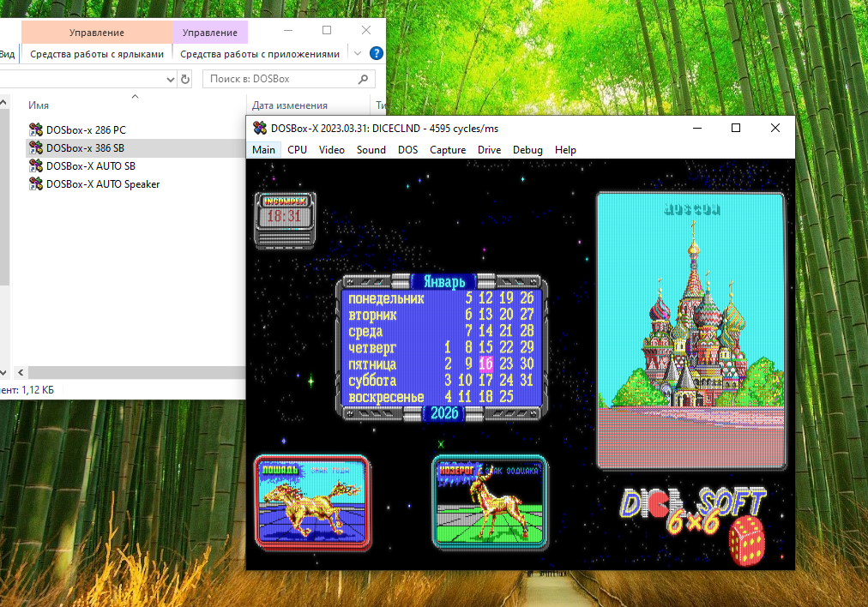Click the DOSBox-X AUTO Speaker file name

[103, 184]
